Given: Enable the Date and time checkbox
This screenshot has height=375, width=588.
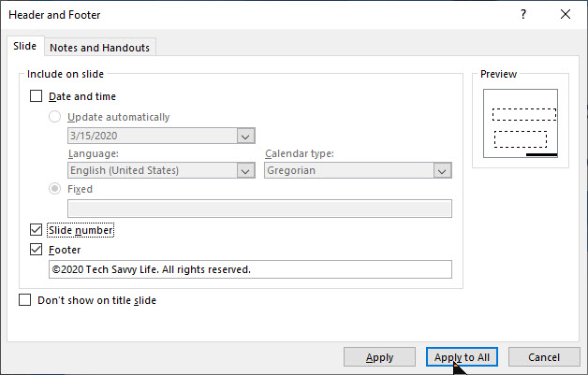Looking at the screenshot, I should 37,96.
